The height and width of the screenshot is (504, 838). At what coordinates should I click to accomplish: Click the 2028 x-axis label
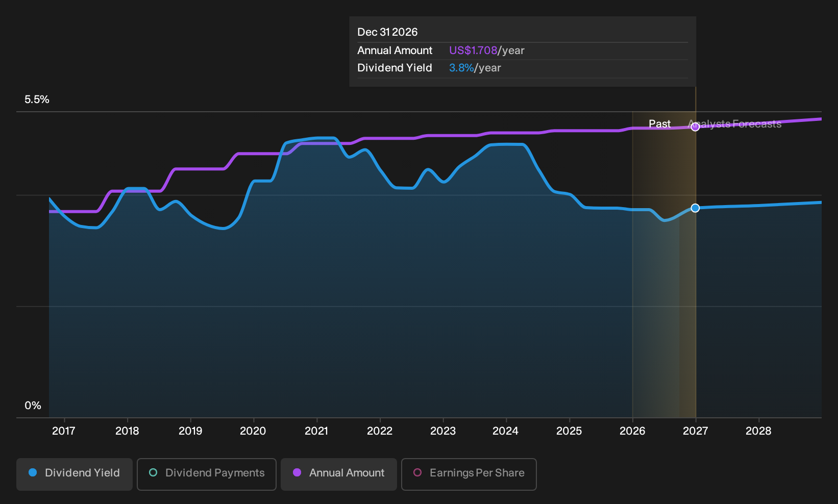759,431
